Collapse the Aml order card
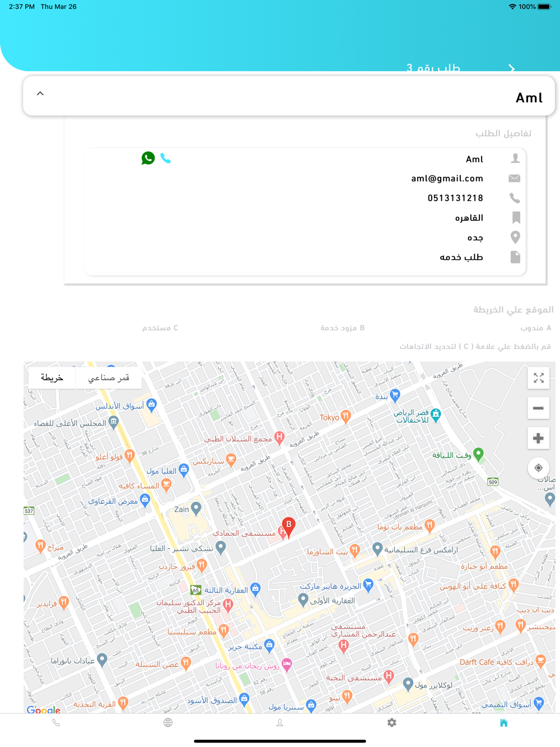Screen dimensions: 560x747 pos(40,94)
